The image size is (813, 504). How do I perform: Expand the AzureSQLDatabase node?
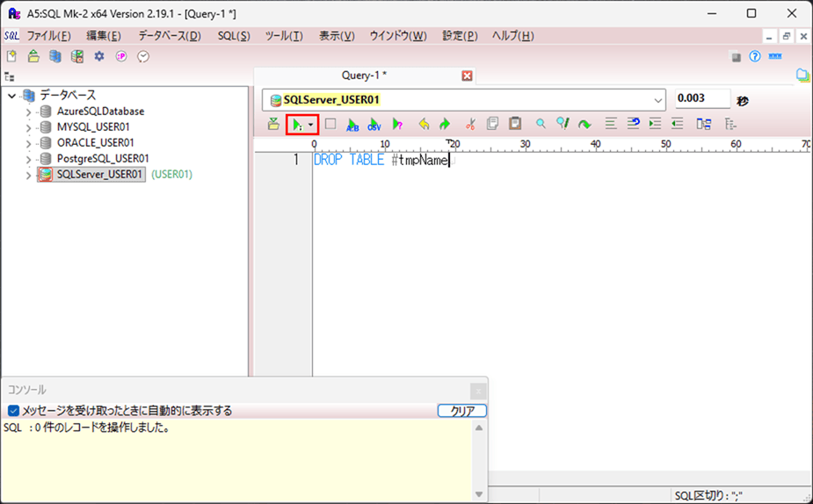coord(28,112)
